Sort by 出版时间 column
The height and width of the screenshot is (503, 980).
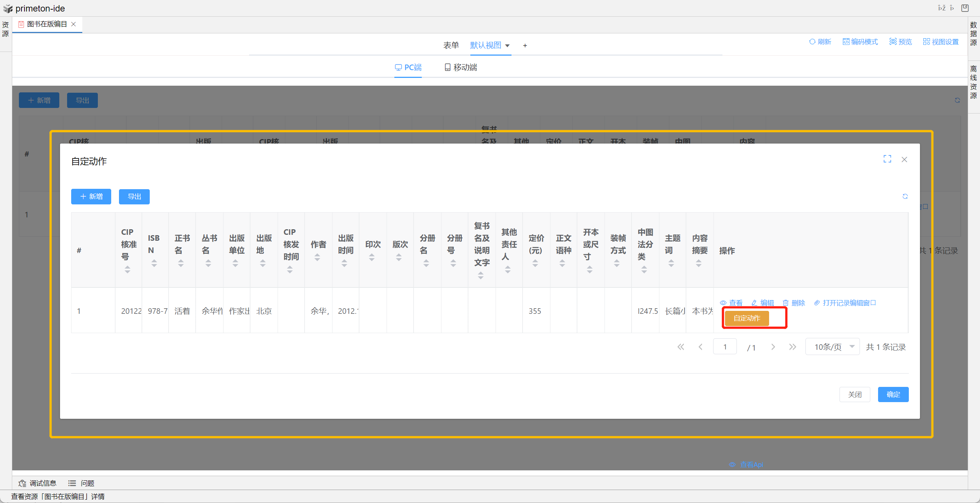pyautogui.click(x=344, y=263)
